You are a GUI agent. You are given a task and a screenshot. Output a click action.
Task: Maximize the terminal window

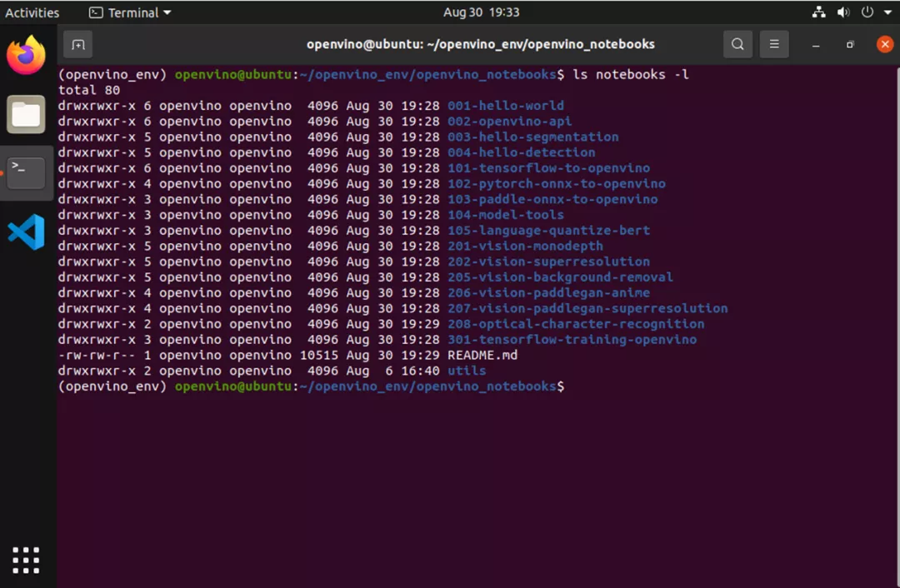tap(850, 44)
